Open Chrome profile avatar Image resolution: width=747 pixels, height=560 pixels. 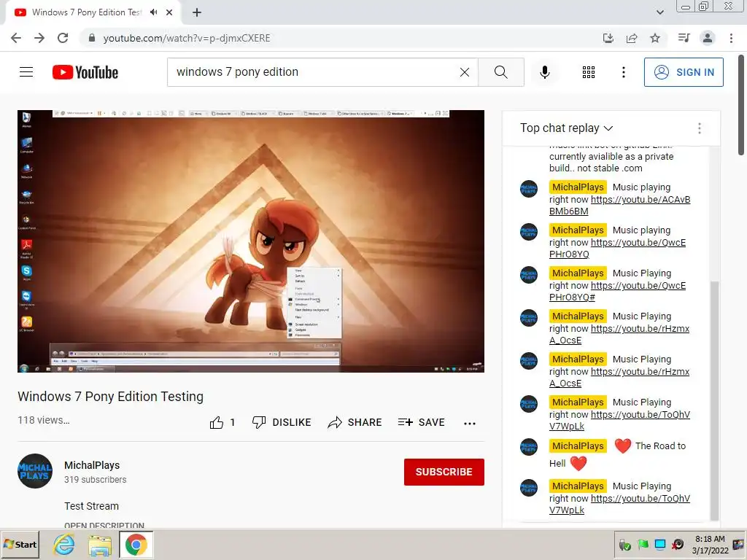pyautogui.click(x=708, y=38)
